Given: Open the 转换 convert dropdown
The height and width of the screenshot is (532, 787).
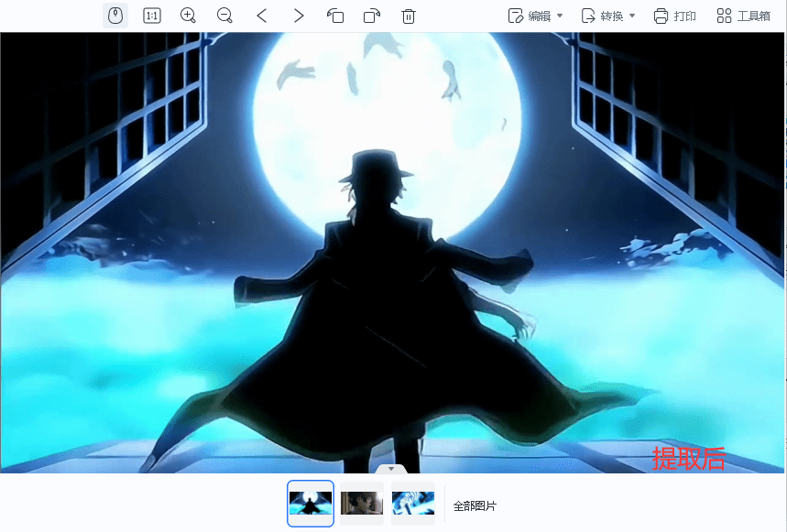Looking at the screenshot, I should coord(607,16).
